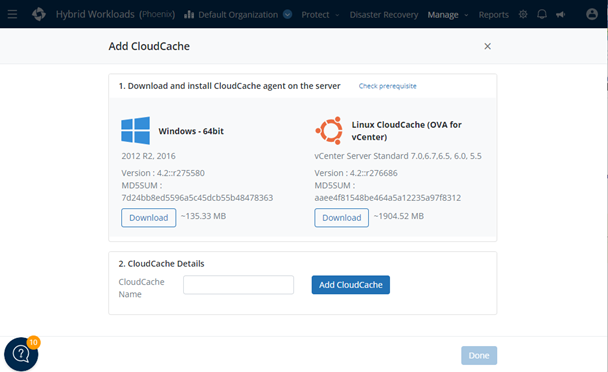Close the Add CloudCache dialog
The width and height of the screenshot is (608, 372).
487,46
